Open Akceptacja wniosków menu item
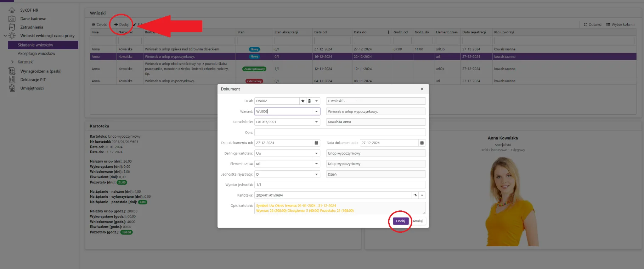This screenshot has width=644, height=269. tap(36, 54)
